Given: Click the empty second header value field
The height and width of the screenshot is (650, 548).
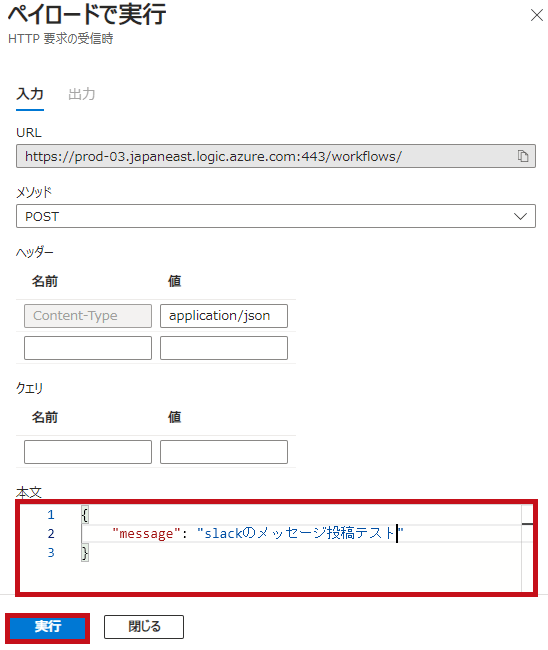Looking at the screenshot, I should [224, 348].
